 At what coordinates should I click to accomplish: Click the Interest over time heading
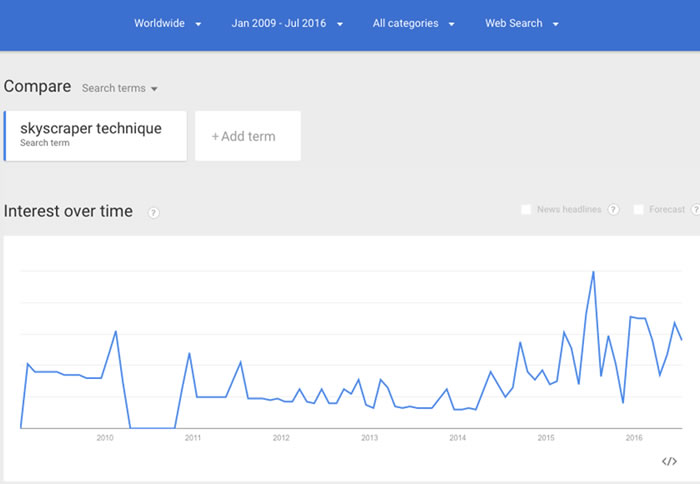pos(68,211)
